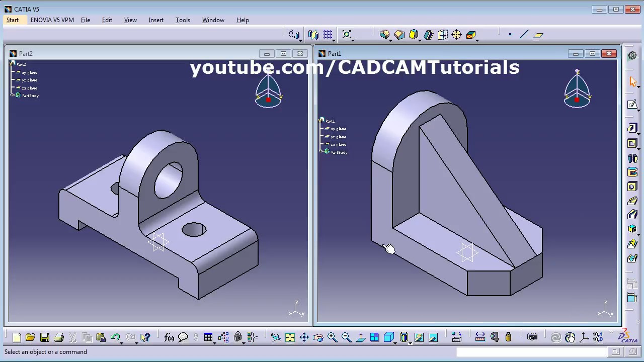644x362 pixels.
Task: Click the Line reference element icon
Action: (524, 35)
